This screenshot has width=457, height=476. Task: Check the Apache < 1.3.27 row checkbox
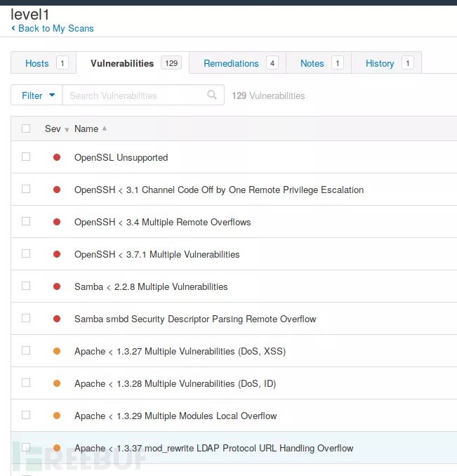[x=26, y=350]
